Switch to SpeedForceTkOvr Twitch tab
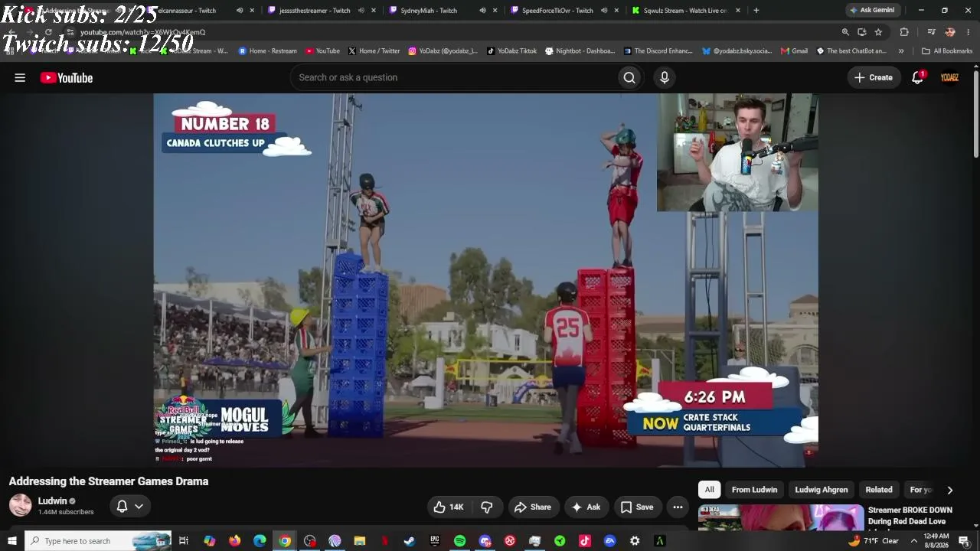The width and height of the screenshot is (980, 551). click(557, 11)
